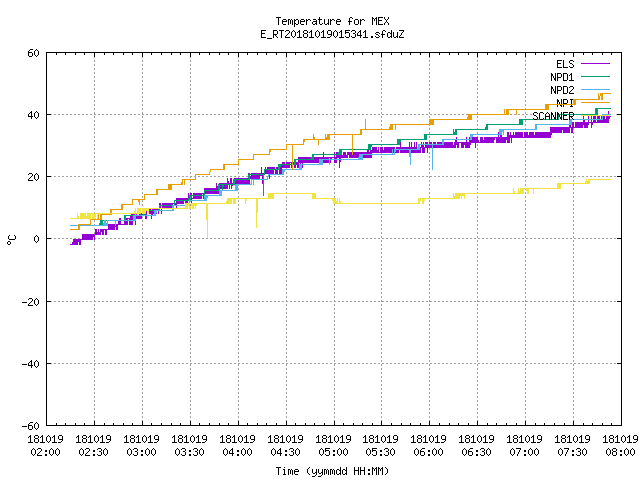640x480 pixels.
Task: Click the x-axis tick label 06:30
Action: pos(476,452)
